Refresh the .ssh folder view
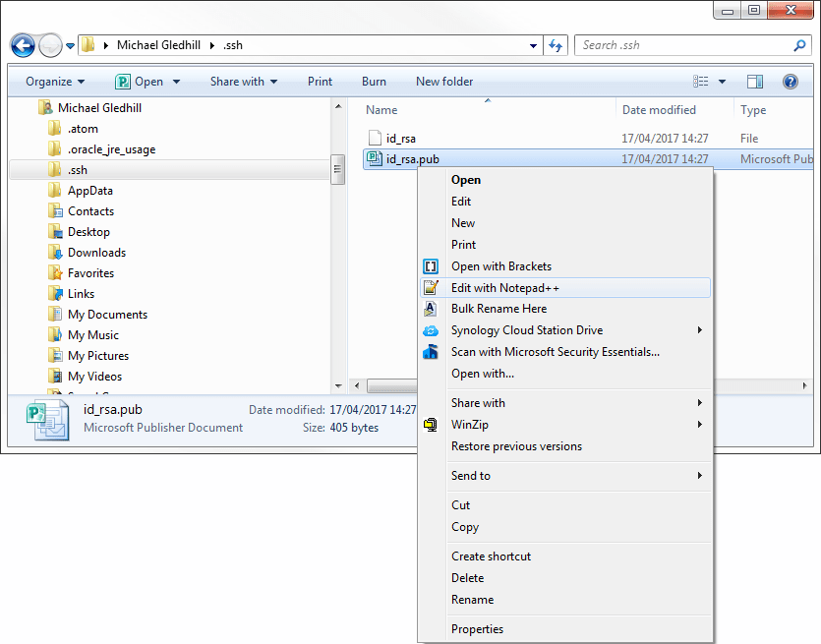 556,45
